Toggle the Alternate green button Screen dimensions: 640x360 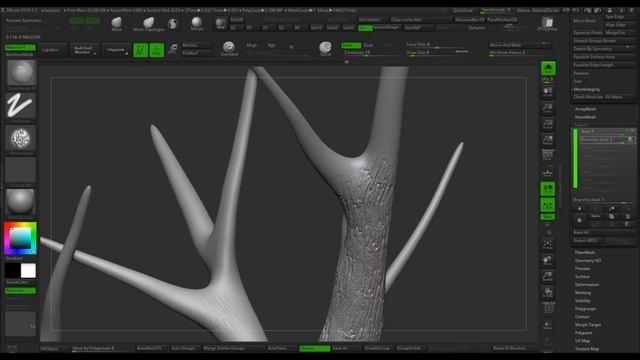point(20,291)
